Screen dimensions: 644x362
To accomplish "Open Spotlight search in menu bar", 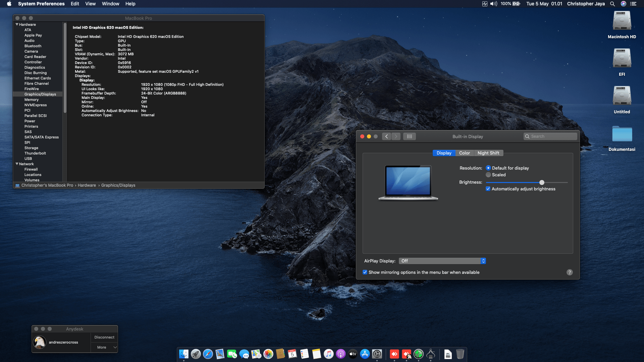I will [x=612, y=4].
